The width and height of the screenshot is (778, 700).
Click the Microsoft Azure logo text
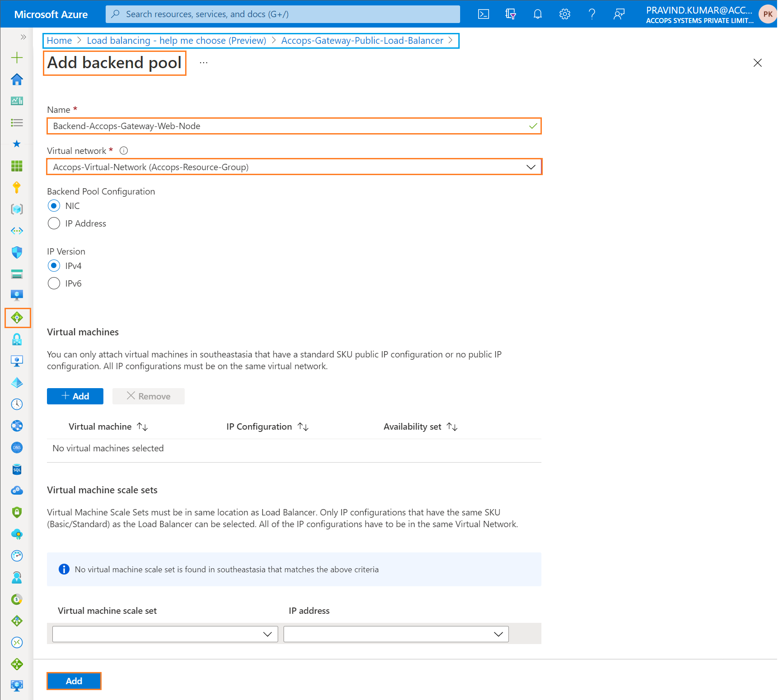point(51,14)
